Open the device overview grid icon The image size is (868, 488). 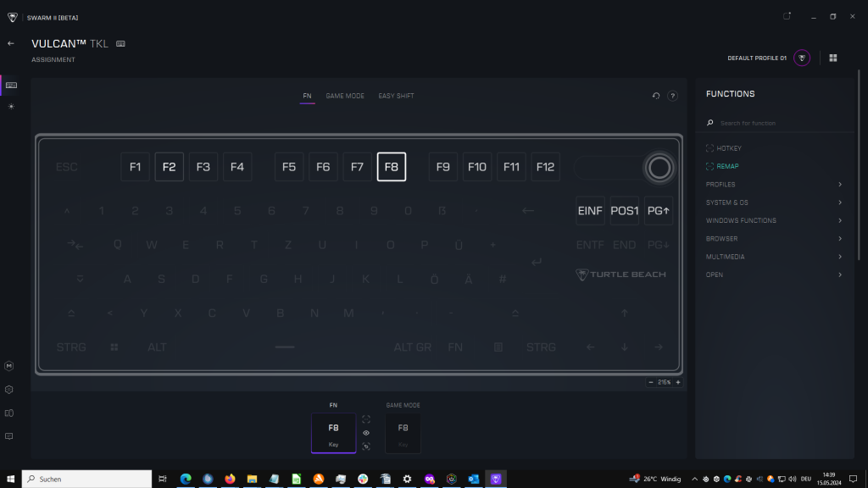[x=832, y=58]
